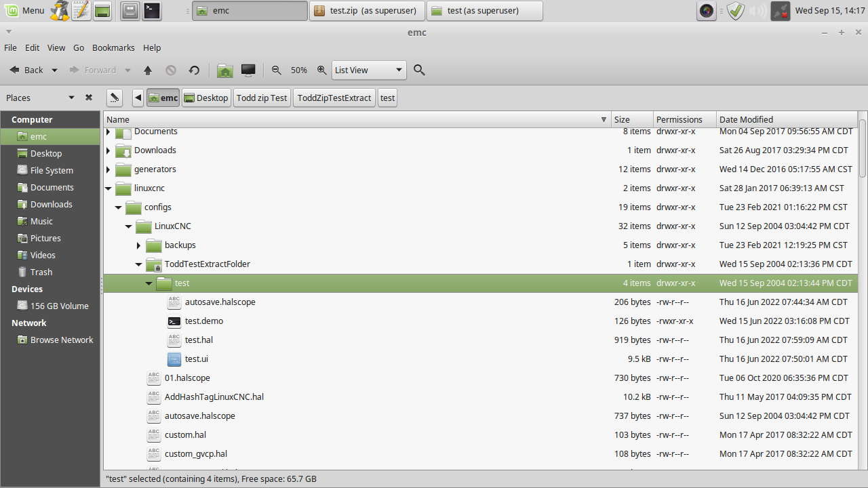Collapse the linuxcnc folder
Screen dimensions: 868x488
[x=108, y=188]
